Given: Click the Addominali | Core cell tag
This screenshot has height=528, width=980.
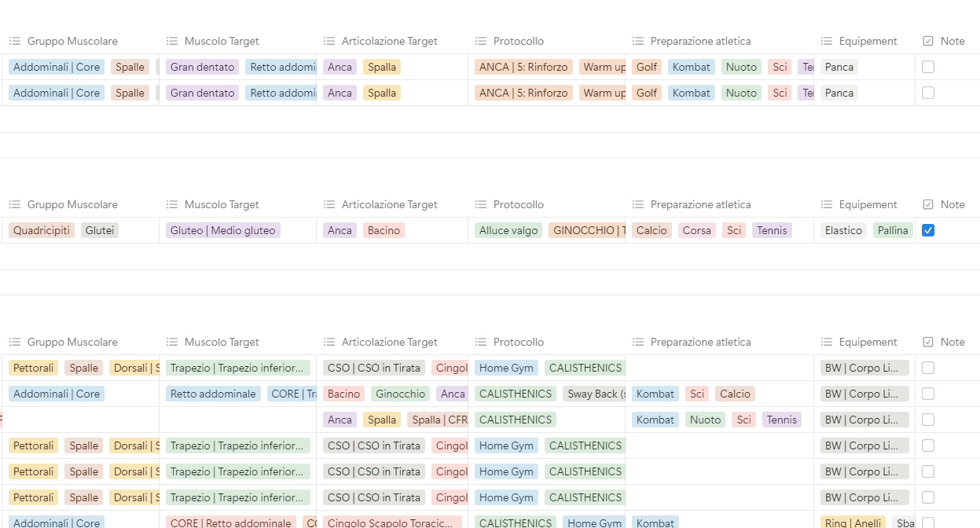Looking at the screenshot, I should coord(56,67).
